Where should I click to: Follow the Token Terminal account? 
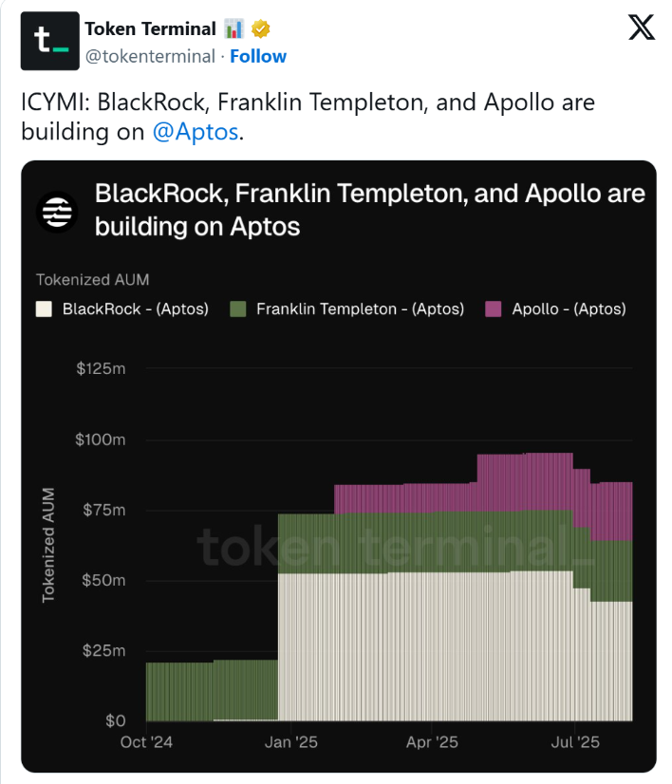[258, 57]
